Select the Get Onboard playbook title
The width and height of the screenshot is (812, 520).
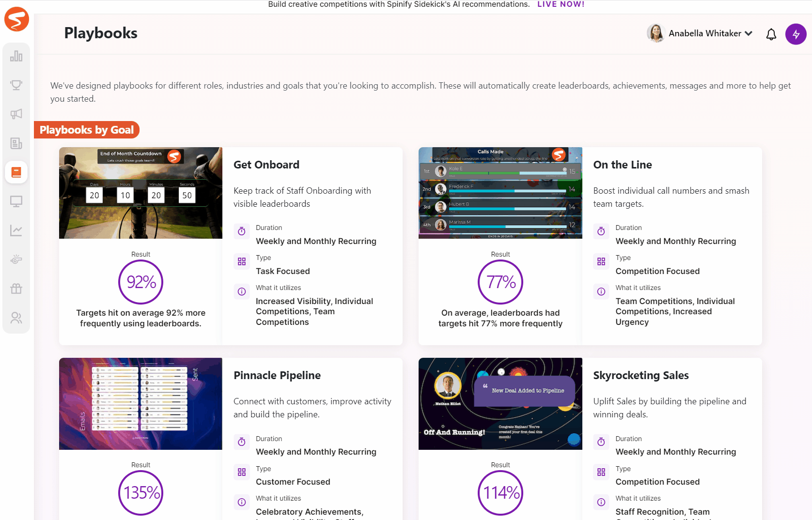pos(266,165)
